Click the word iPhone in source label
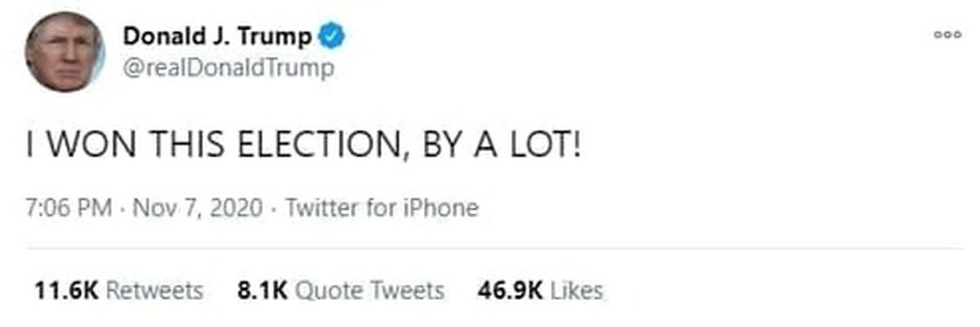The width and height of the screenshot is (980, 327). tap(443, 208)
